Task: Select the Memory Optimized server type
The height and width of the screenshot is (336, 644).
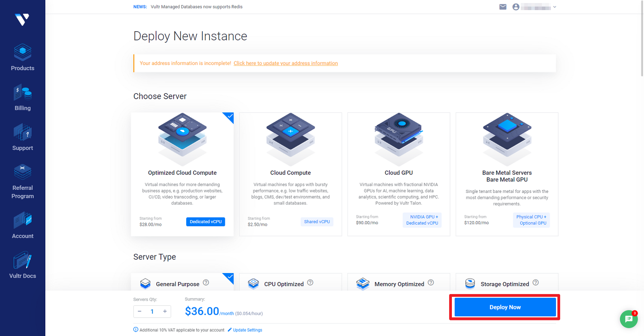Action: click(399, 282)
